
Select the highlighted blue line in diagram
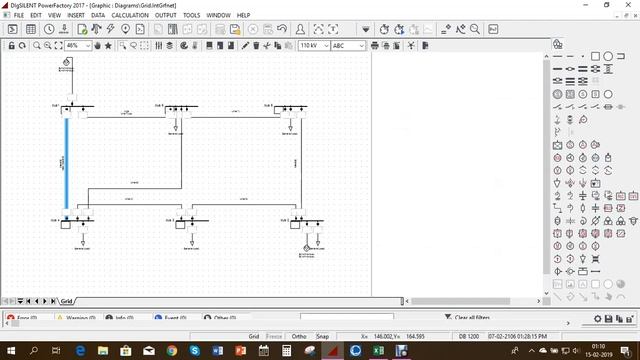pos(67,163)
